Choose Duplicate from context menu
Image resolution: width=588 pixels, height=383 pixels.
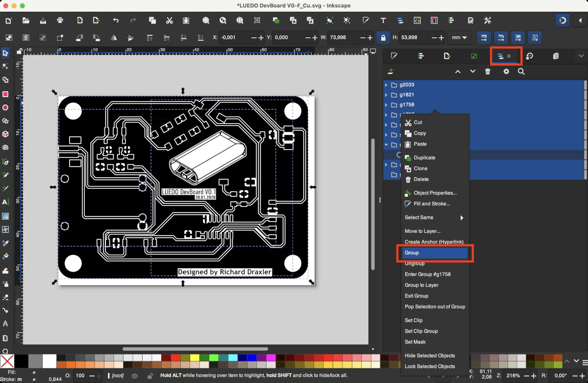(x=435, y=157)
